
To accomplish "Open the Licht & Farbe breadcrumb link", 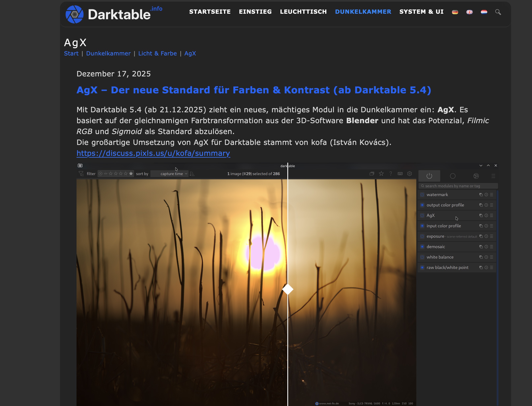I will (157, 53).
